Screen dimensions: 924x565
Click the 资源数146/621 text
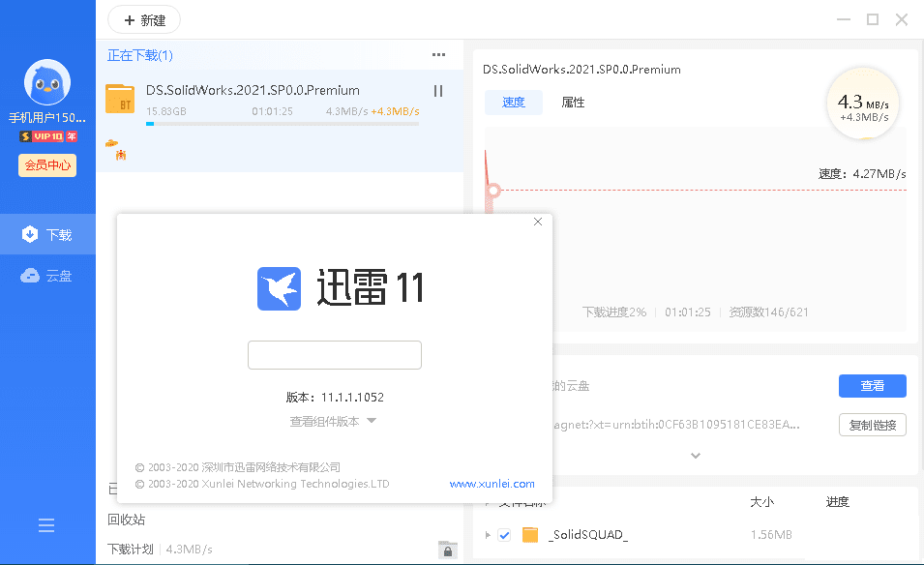point(769,312)
